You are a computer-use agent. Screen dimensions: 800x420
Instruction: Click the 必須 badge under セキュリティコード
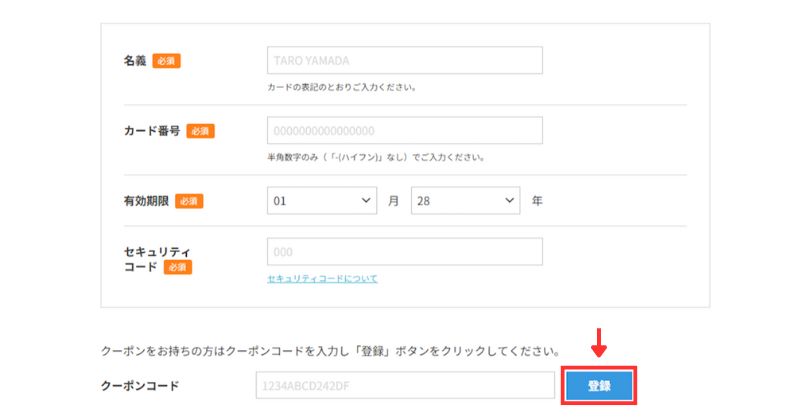tap(177, 268)
